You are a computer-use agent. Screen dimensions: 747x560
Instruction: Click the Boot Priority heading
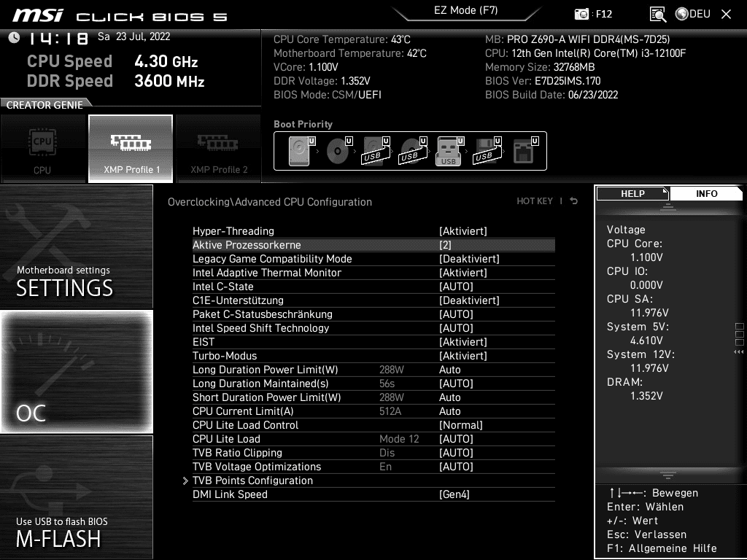(303, 124)
